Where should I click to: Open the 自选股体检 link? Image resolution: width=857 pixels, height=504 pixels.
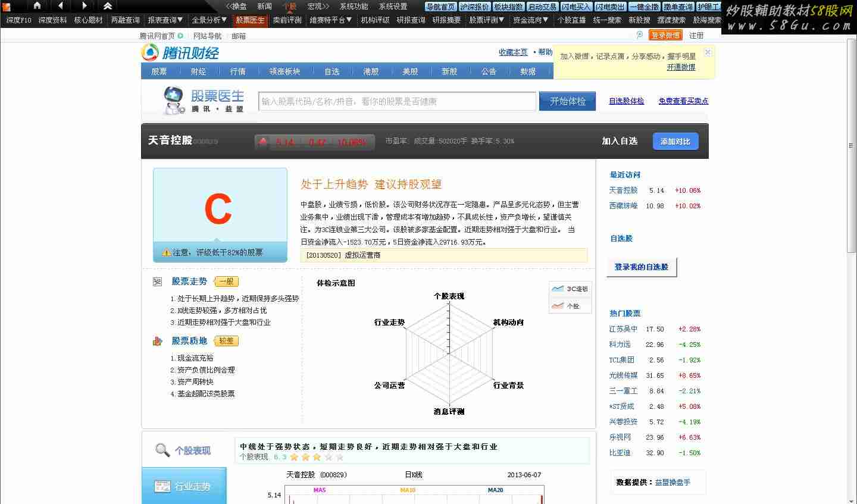(626, 101)
